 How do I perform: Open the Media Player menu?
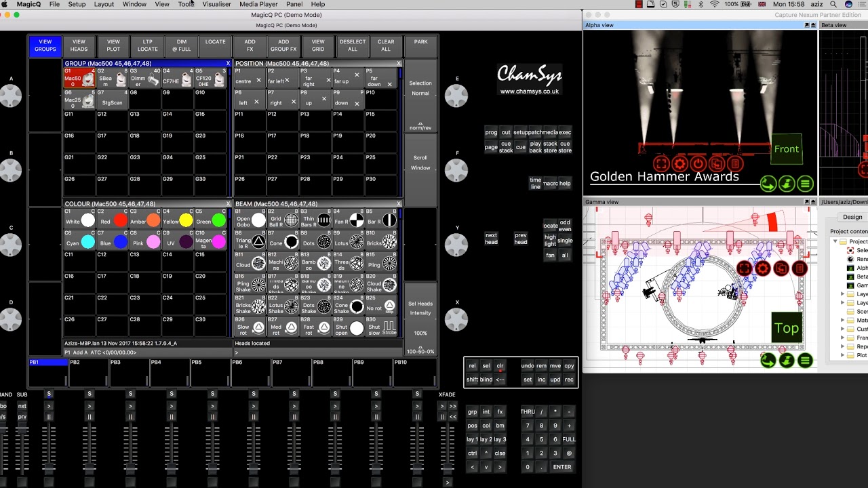(258, 4)
